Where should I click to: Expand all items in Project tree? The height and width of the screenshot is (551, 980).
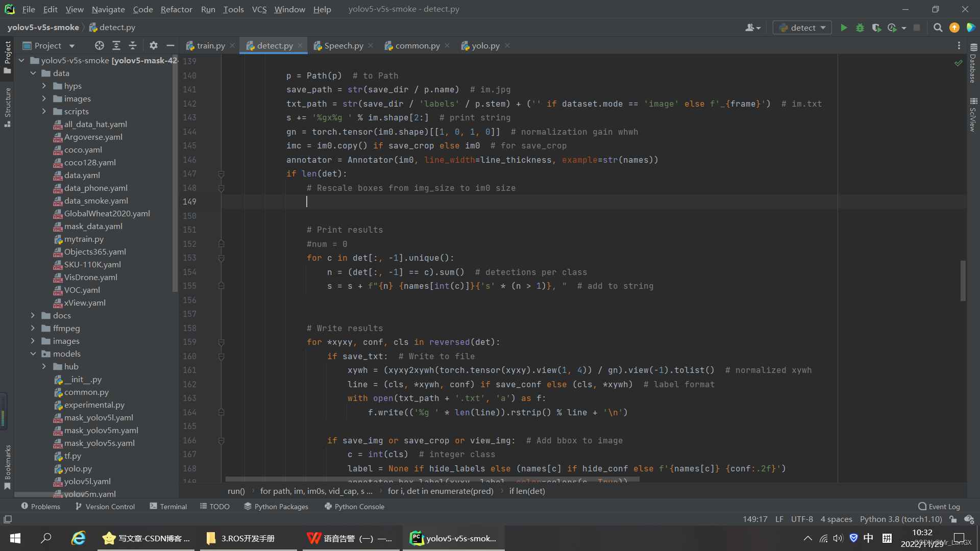(116, 45)
